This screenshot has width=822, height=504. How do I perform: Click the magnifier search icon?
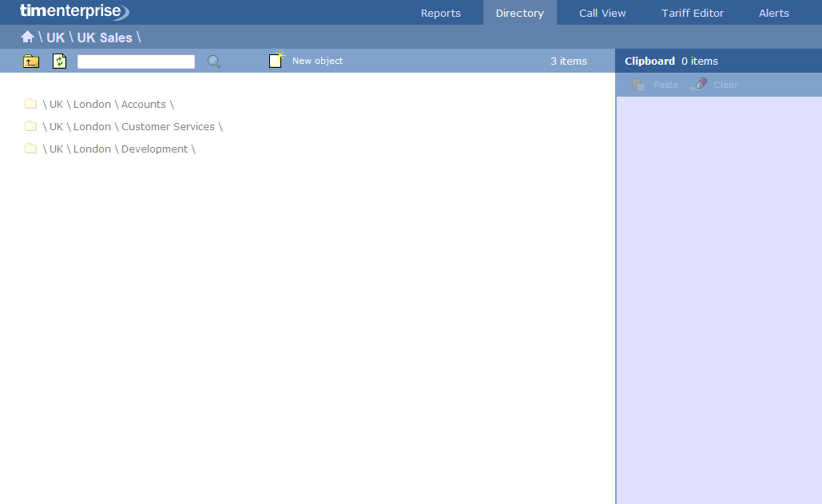[214, 62]
